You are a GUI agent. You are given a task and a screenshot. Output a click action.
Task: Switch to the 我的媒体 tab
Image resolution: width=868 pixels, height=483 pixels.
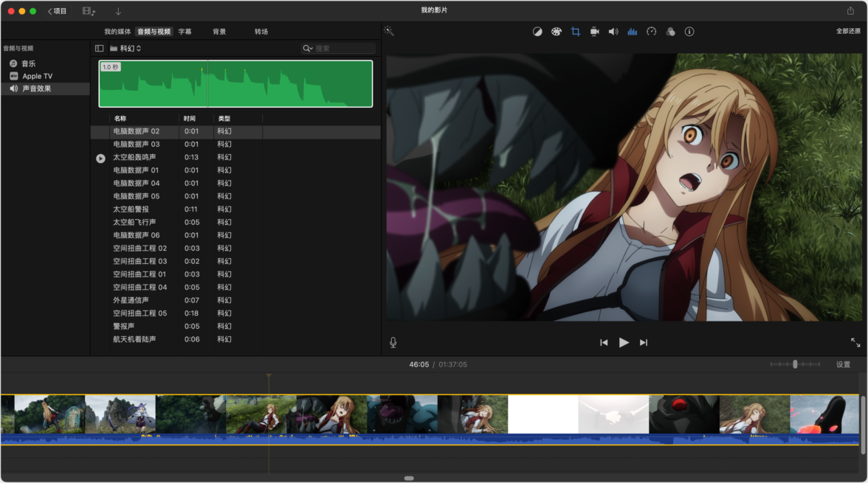click(117, 32)
